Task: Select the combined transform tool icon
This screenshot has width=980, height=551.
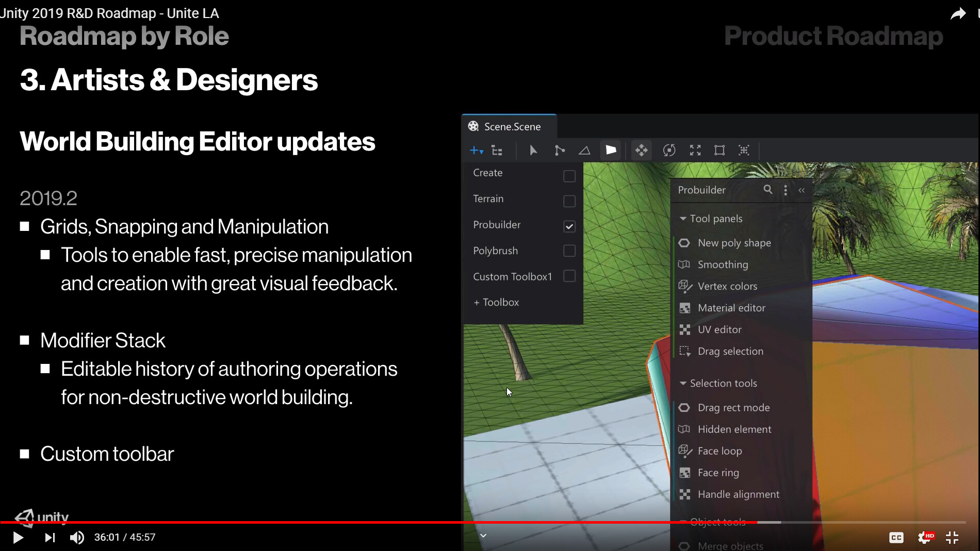Action: [744, 150]
